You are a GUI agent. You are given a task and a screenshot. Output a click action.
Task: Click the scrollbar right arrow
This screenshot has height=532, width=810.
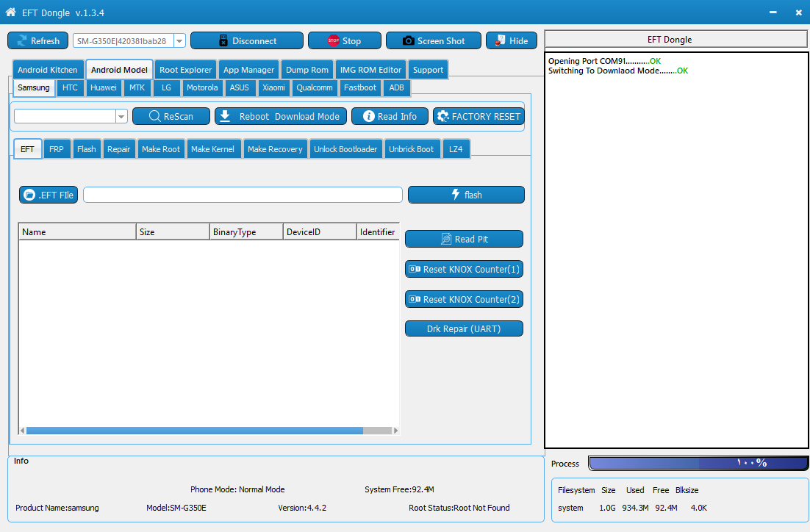click(x=395, y=431)
